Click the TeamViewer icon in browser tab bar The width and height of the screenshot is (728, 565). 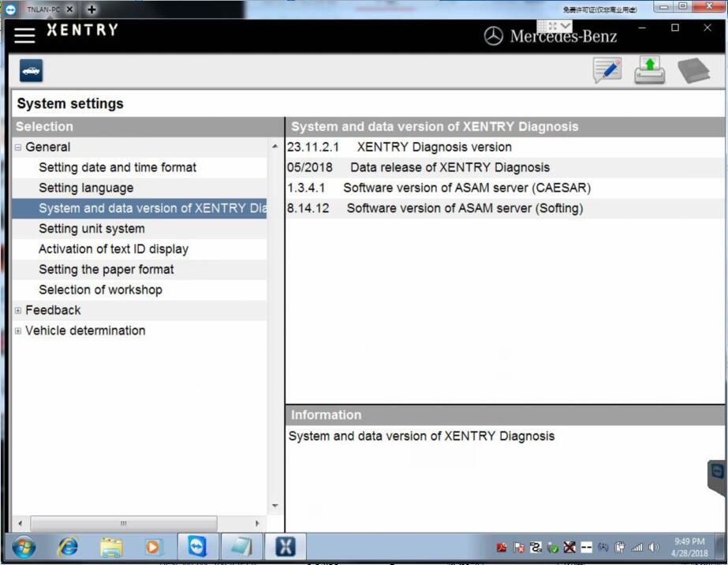(10, 9)
